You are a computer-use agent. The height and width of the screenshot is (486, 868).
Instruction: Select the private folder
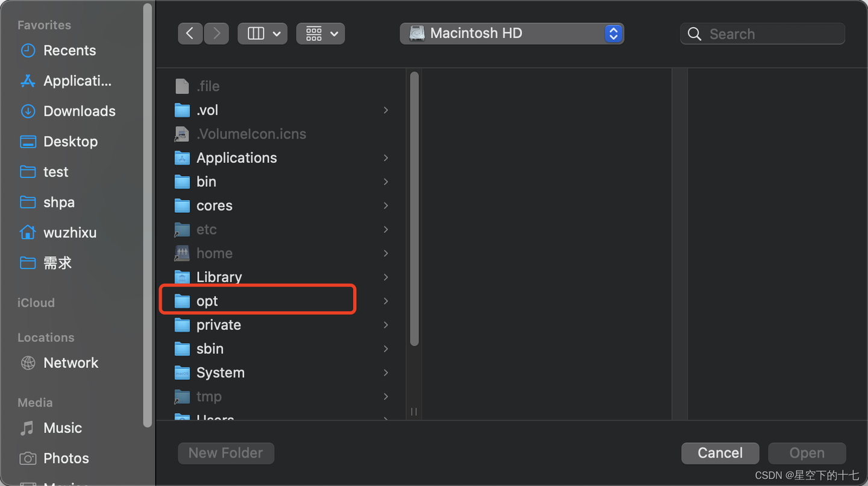[218, 325]
